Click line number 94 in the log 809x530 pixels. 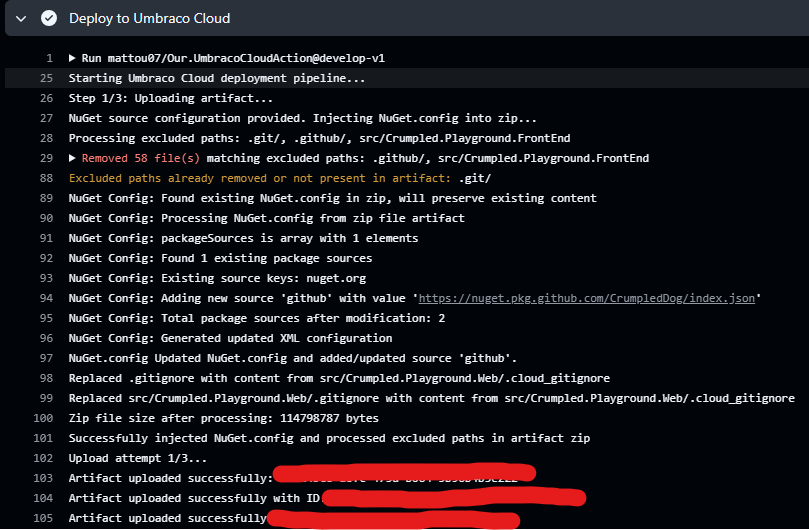(45, 298)
